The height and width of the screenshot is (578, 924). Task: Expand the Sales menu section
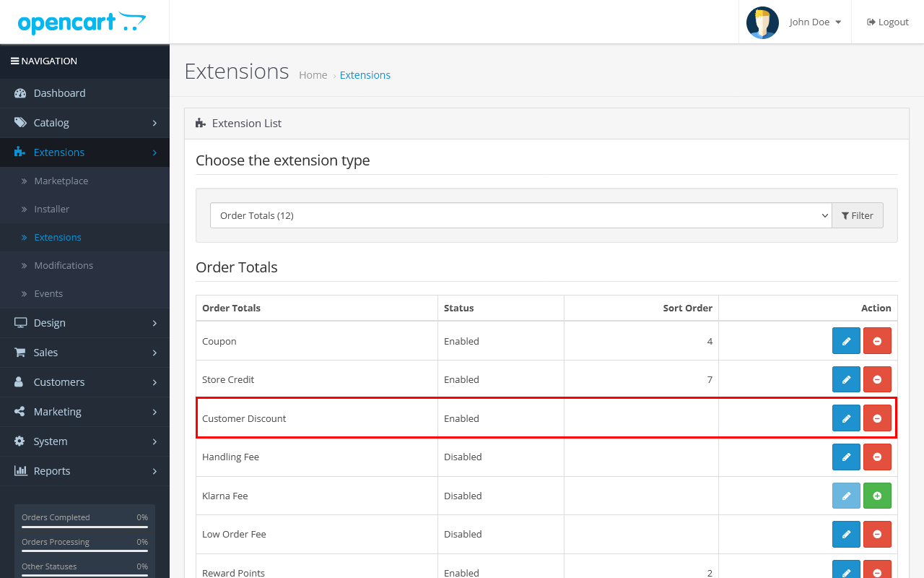(84, 353)
